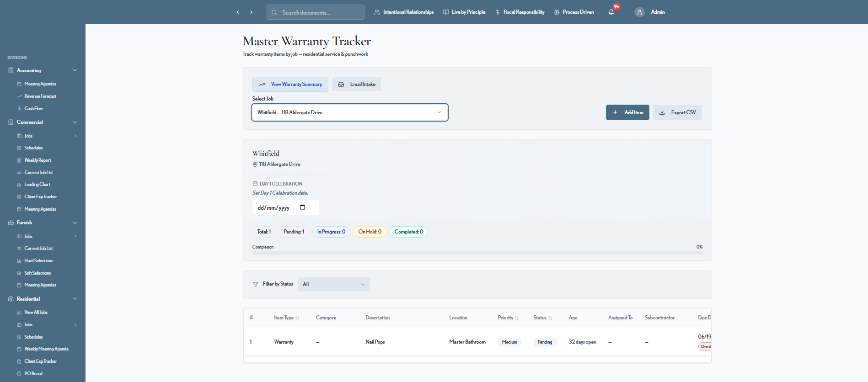This screenshot has width=868, height=382.
Task: Click the Warranty item type cell
Action: (284, 342)
